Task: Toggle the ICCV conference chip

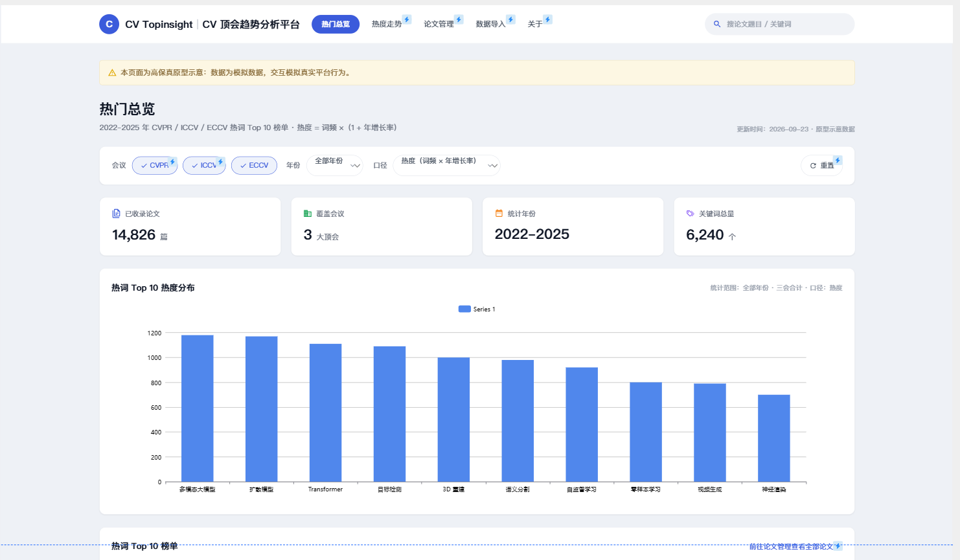Action: click(204, 166)
